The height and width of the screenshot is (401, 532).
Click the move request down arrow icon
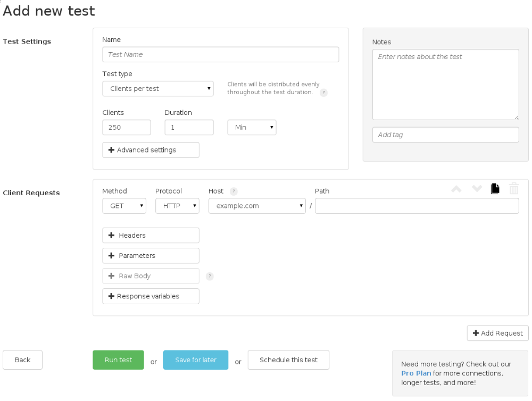coord(477,189)
